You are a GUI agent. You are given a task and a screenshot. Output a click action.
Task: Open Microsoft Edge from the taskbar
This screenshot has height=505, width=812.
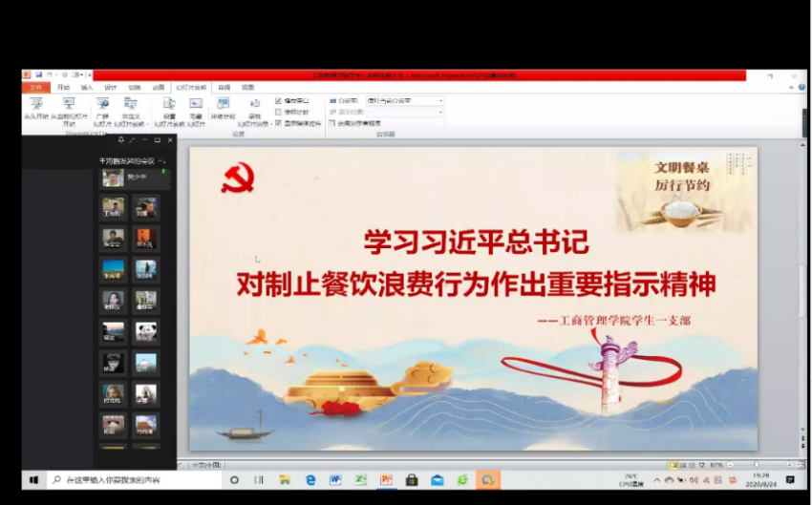[310, 480]
